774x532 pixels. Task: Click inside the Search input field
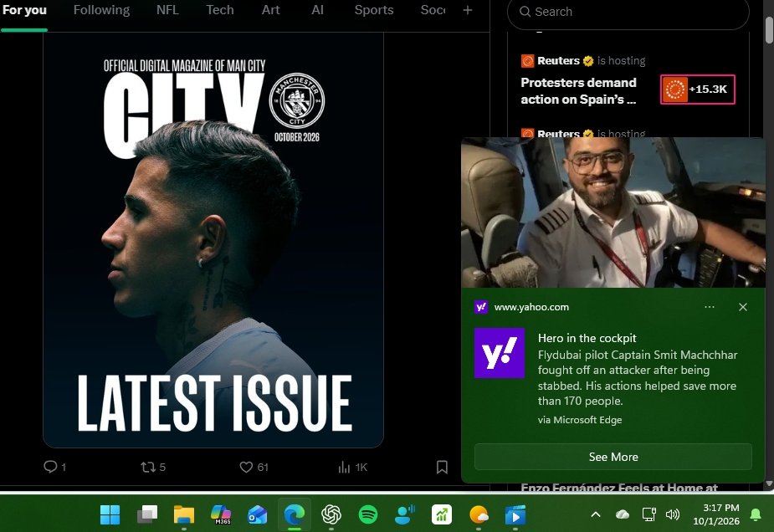(628, 12)
